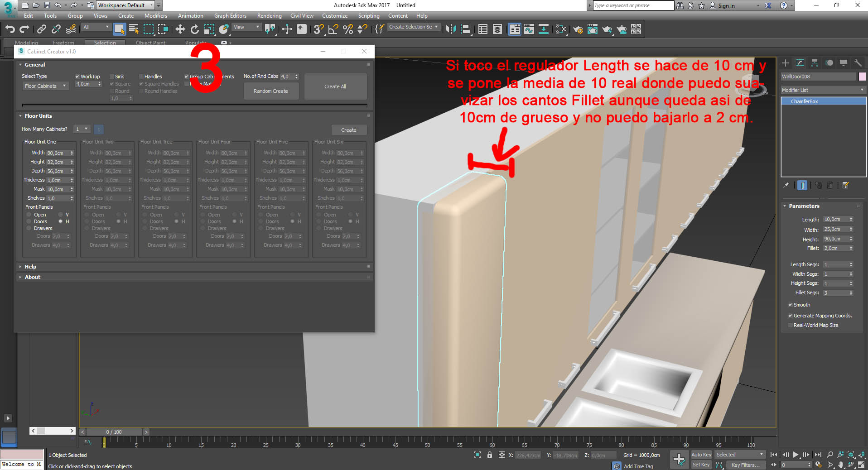Open the Modifiers menu
Screen dimensions: 868x470
(x=156, y=16)
